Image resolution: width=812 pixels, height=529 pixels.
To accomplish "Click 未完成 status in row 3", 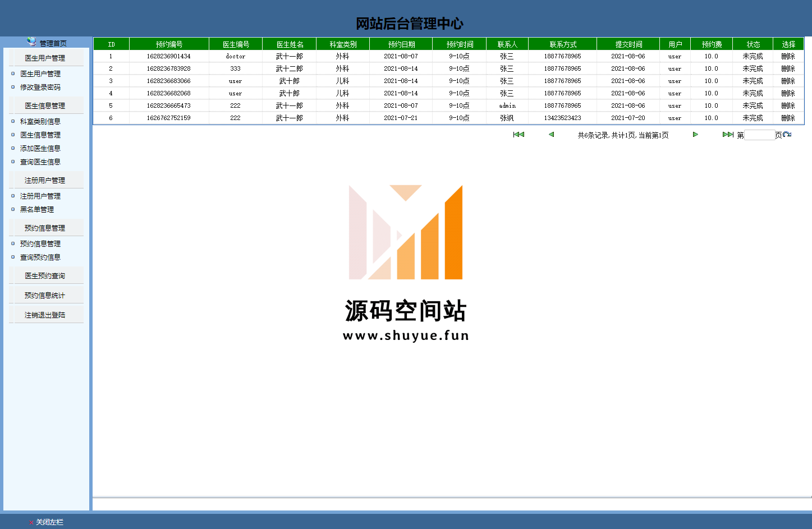I will (753, 81).
